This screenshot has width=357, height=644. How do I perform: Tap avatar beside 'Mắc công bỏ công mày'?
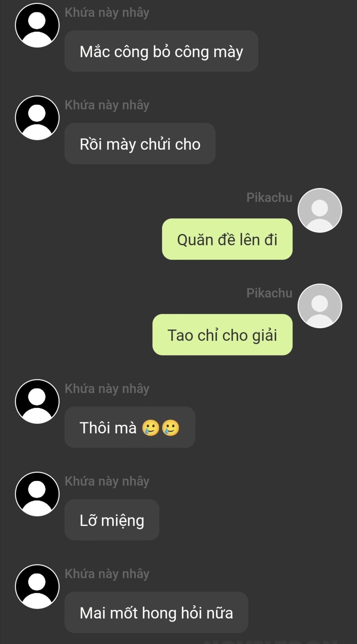click(37, 25)
